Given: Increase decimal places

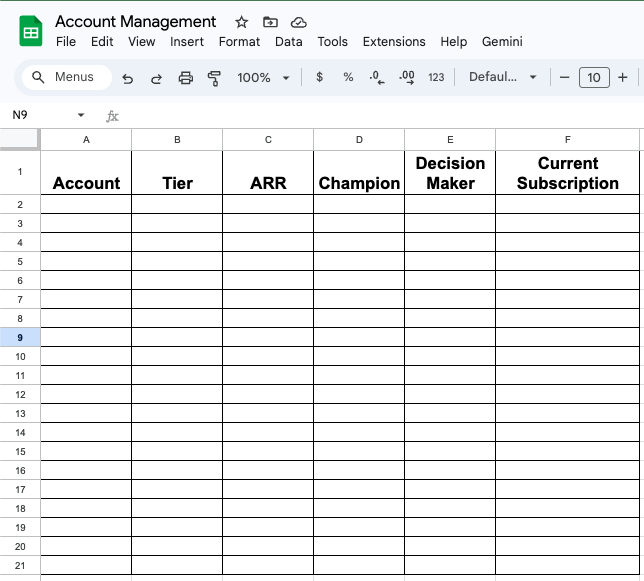Looking at the screenshot, I should [406, 77].
